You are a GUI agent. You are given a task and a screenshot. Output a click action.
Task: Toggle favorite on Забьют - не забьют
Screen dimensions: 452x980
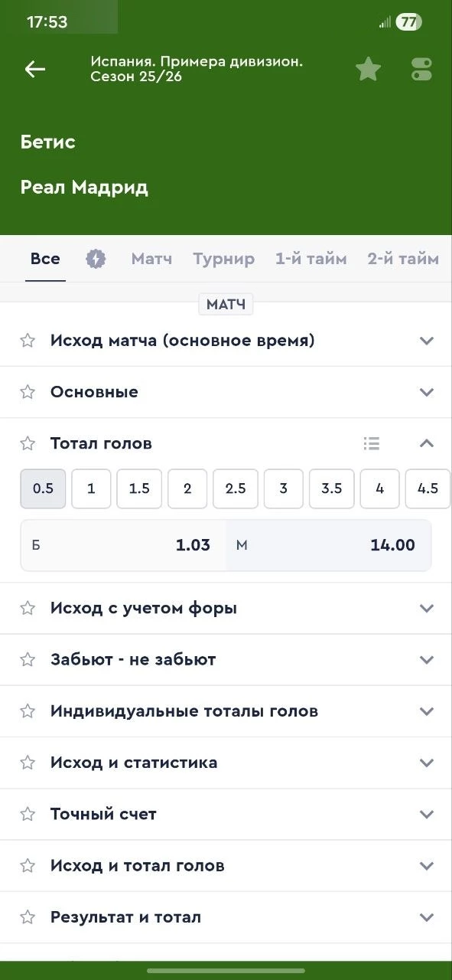coord(28,659)
